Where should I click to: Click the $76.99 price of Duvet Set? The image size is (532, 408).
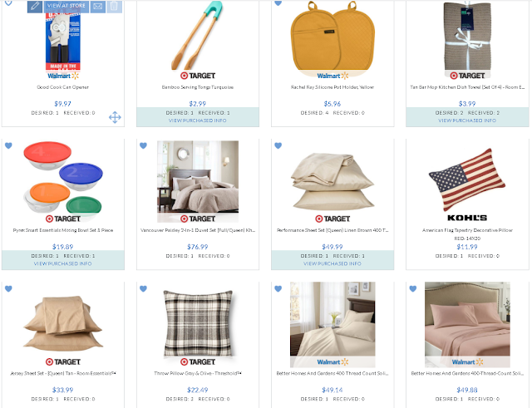pyautogui.click(x=198, y=247)
